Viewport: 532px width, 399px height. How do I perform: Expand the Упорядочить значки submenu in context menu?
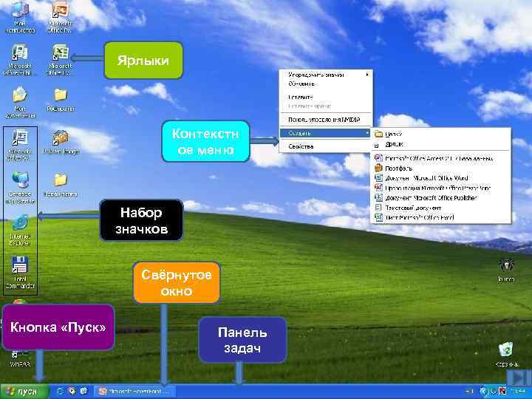tap(326, 75)
